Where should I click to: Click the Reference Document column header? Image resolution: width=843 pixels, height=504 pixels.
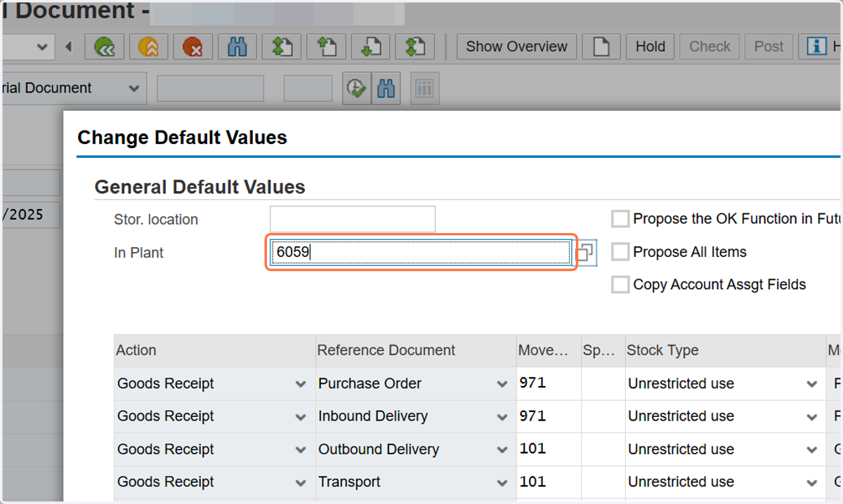(416, 350)
